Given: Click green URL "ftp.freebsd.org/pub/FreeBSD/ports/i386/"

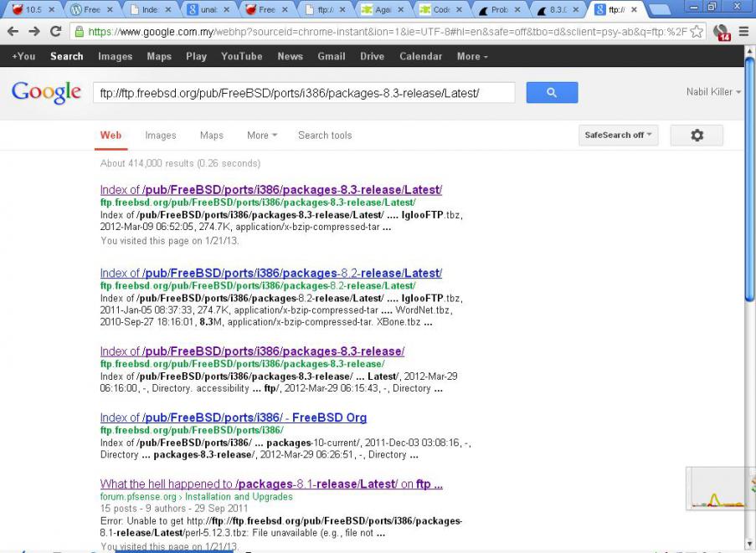Looking at the screenshot, I should (x=192, y=430).
